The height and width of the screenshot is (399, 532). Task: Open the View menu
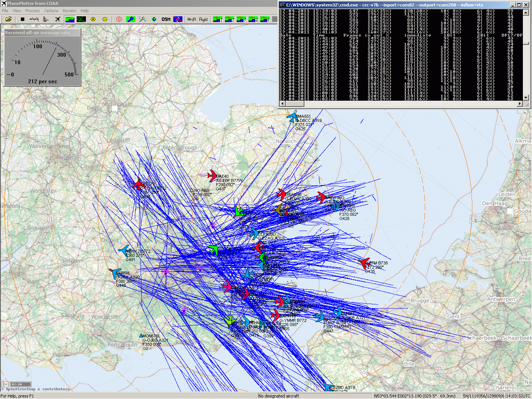17,11
